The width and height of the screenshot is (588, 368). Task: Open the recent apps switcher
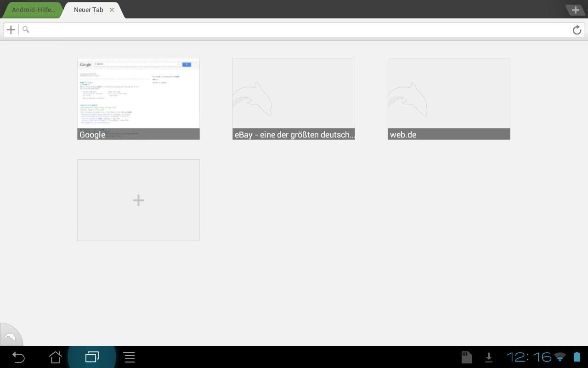pyautogui.click(x=92, y=357)
